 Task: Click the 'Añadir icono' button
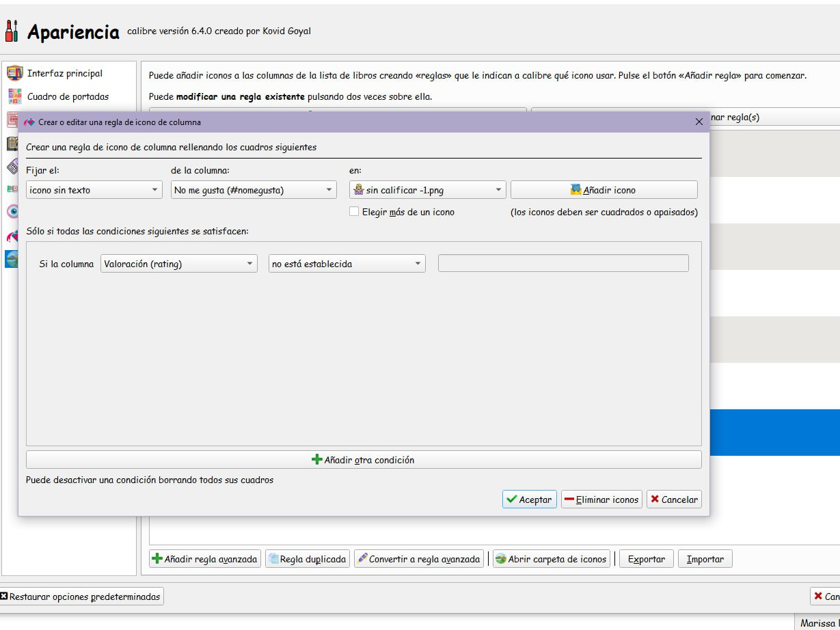point(604,190)
